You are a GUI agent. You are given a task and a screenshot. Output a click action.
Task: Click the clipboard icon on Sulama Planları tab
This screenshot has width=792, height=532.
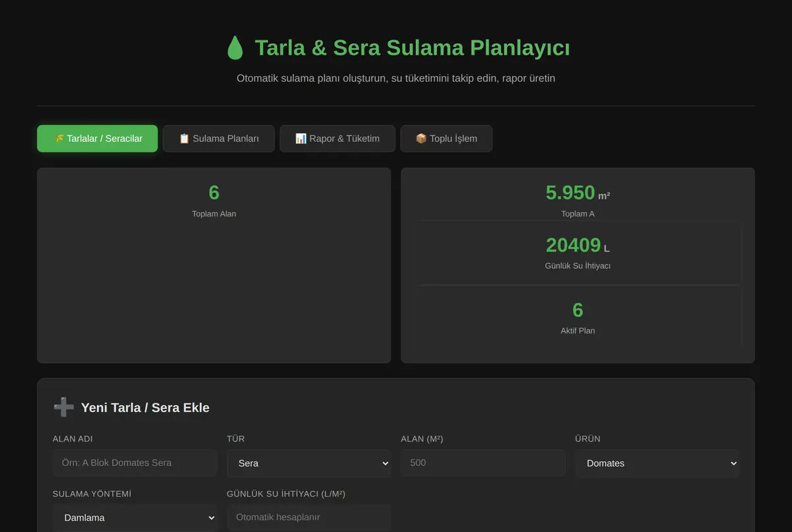pyautogui.click(x=184, y=139)
